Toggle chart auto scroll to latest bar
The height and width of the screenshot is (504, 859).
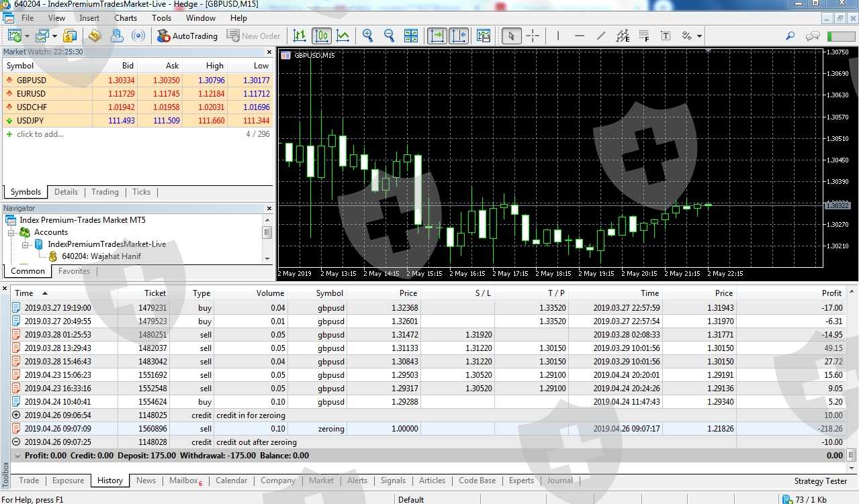click(437, 36)
